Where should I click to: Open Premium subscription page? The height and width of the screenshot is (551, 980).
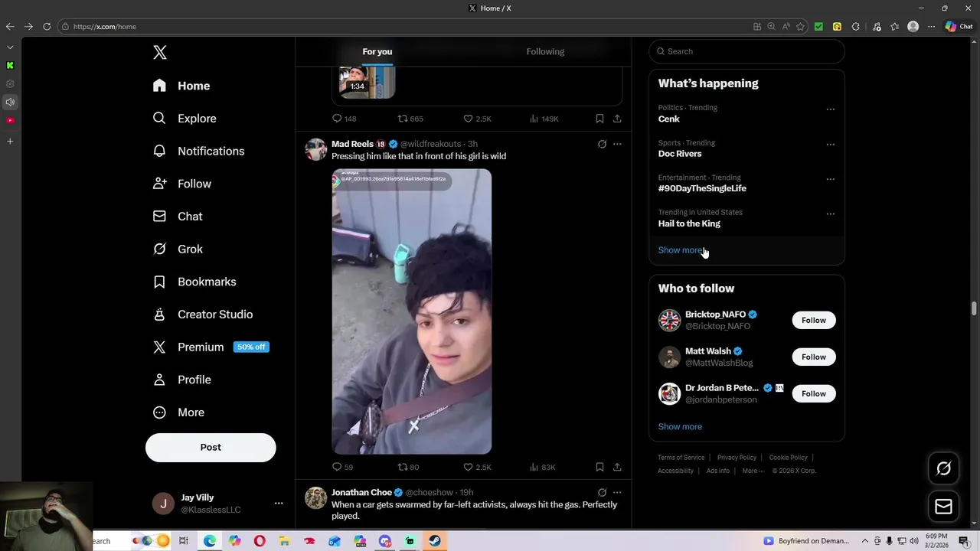(x=211, y=347)
